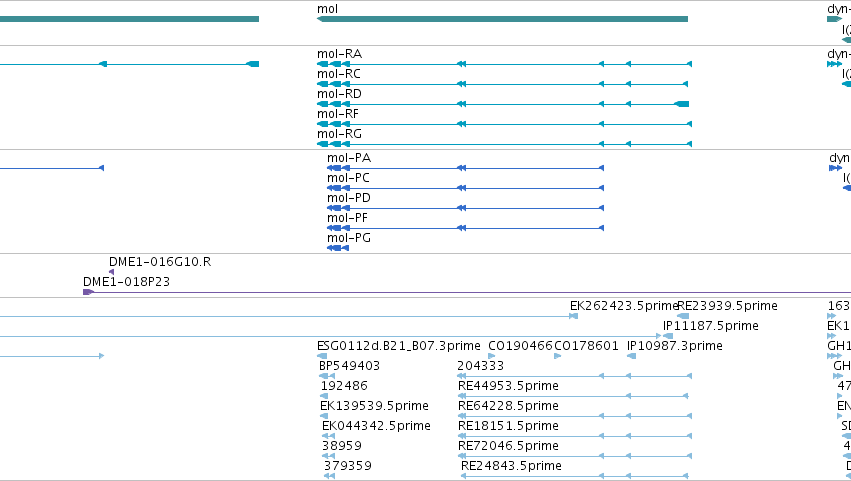
Task: Select the RE24843.5prime EST label
Action: pyautogui.click(x=511, y=466)
